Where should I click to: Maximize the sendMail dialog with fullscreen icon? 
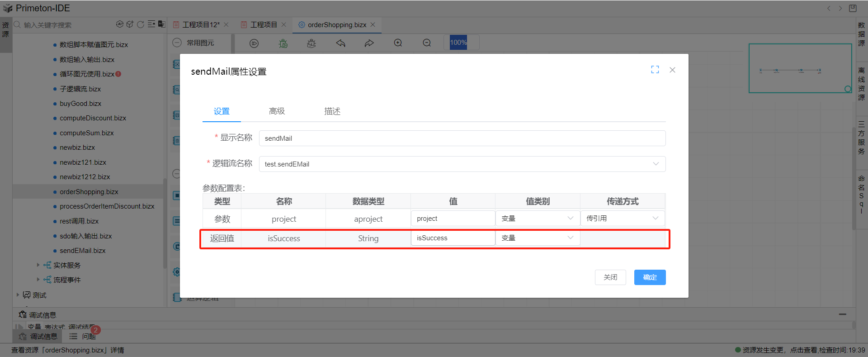click(x=655, y=70)
